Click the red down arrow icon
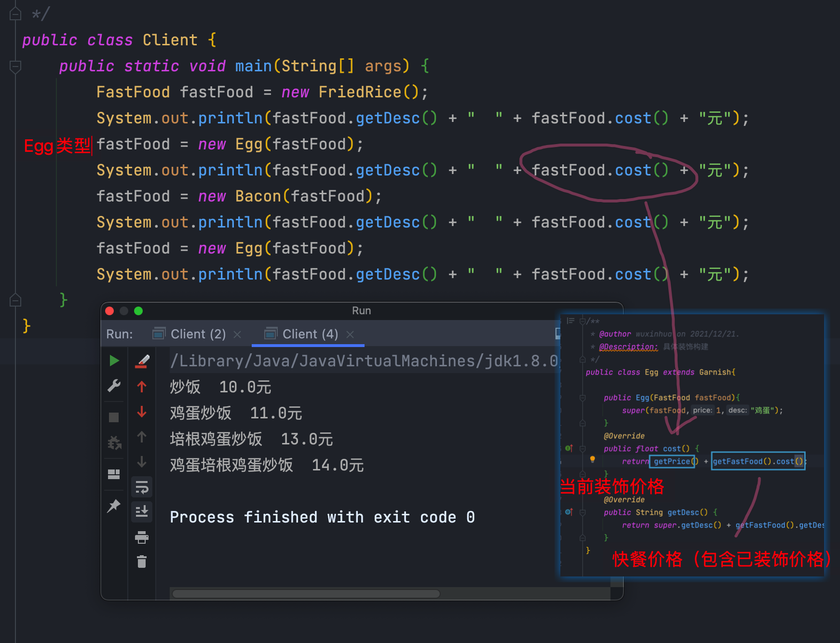The width and height of the screenshot is (840, 643). click(x=142, y=412)
